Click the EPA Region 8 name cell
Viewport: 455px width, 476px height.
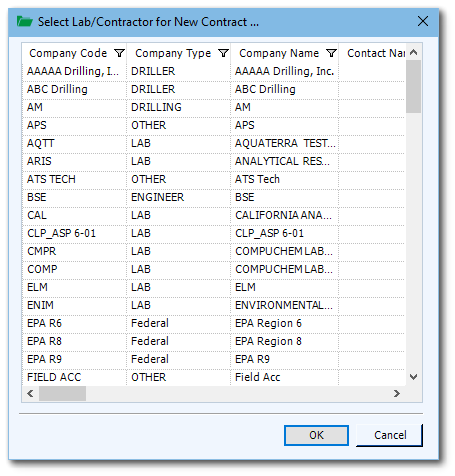pyautogui.click(x=284, y=341)
